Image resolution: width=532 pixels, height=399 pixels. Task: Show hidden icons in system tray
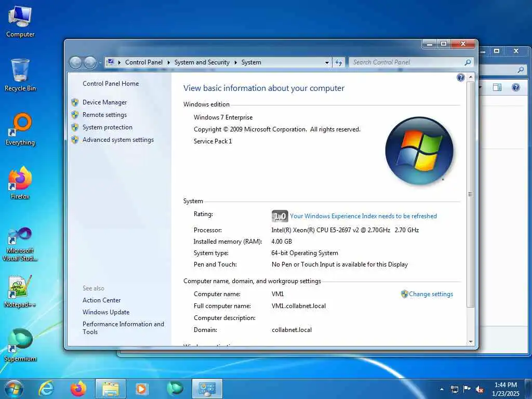point(442,389)
